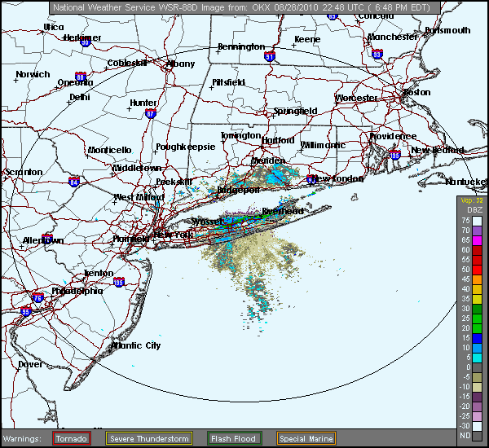This screenshot has width=489, height=448.
Task: Click the I-93 shield below Manchester
Action: tap(377, 55)
